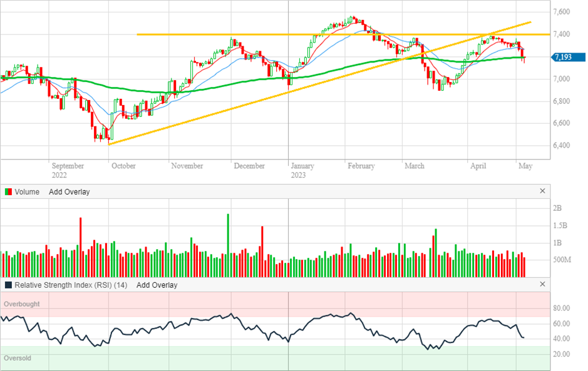Click the Overbought zone label
The width and height of the screenshot is (588, 371).
[22, 304]
